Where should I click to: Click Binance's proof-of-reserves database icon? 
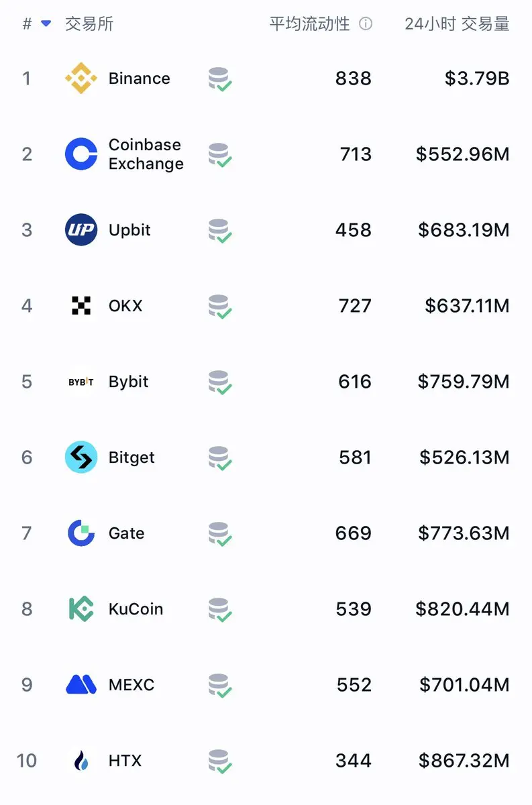coord(219,79)
